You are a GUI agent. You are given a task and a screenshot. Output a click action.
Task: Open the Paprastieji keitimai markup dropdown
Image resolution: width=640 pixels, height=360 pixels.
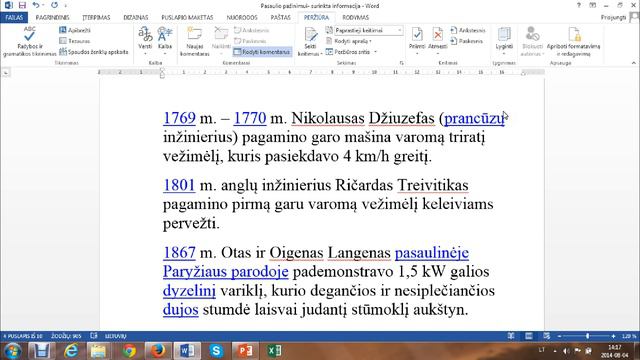[368, 30]
